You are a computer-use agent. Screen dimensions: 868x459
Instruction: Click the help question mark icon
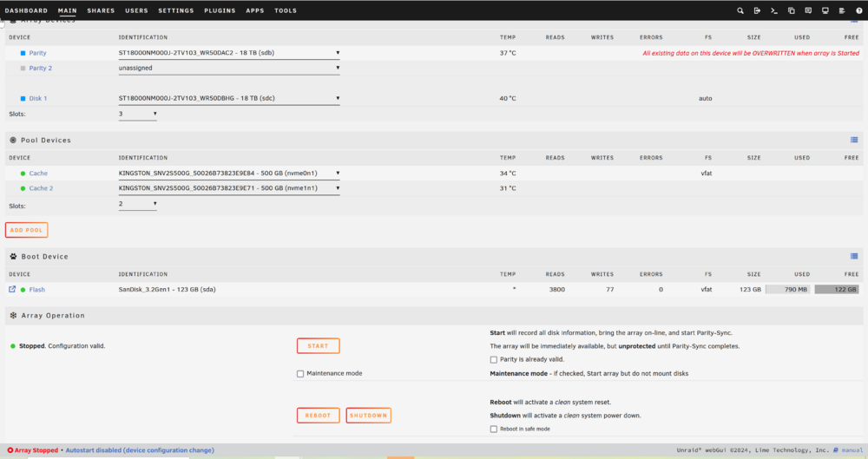pyautogui.click(x=859, y=10)
